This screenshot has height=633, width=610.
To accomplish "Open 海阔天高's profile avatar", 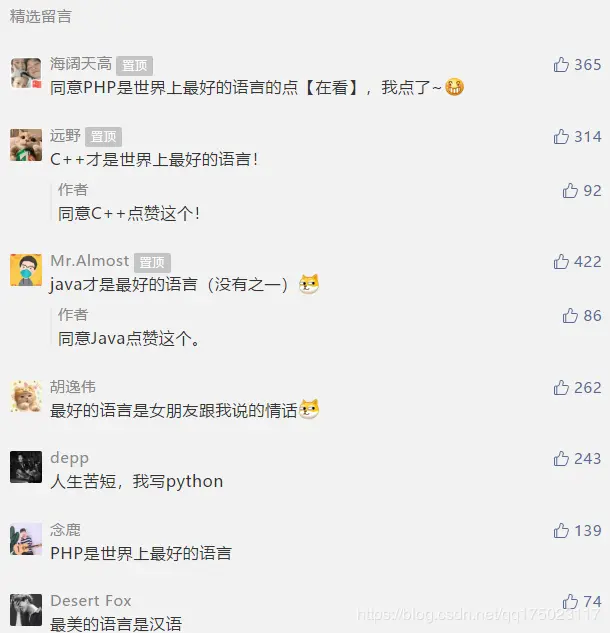I will 26,73.
